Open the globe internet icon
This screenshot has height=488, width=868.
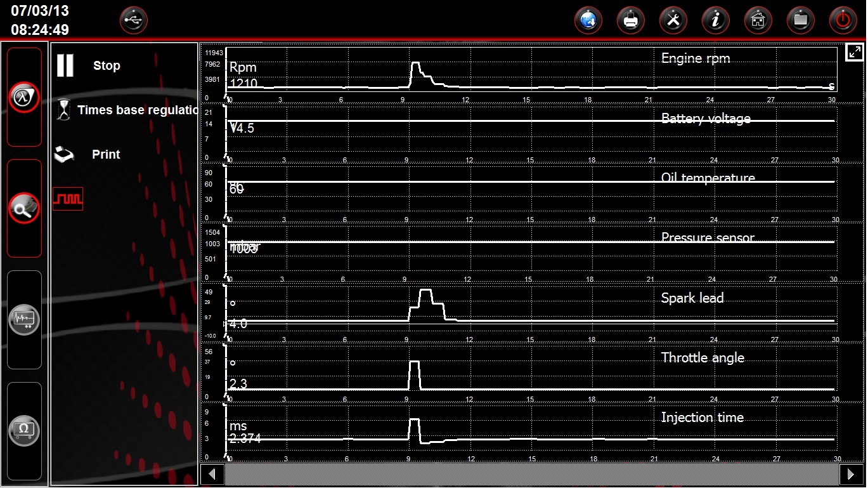[x=588, y=21]
